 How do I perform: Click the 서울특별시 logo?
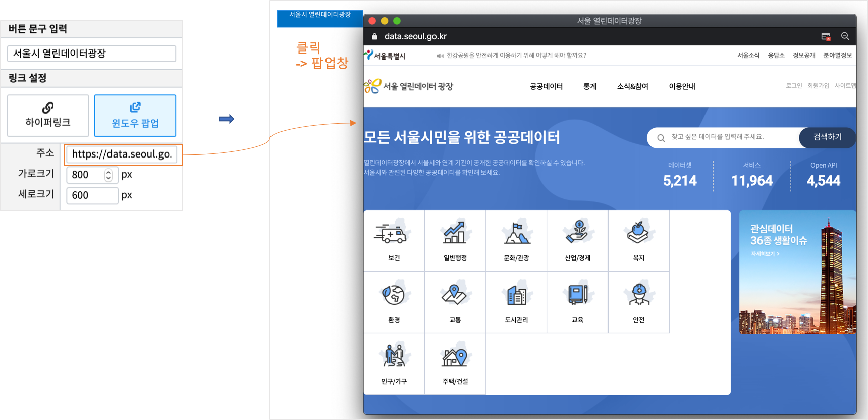(x=386, y=55)
